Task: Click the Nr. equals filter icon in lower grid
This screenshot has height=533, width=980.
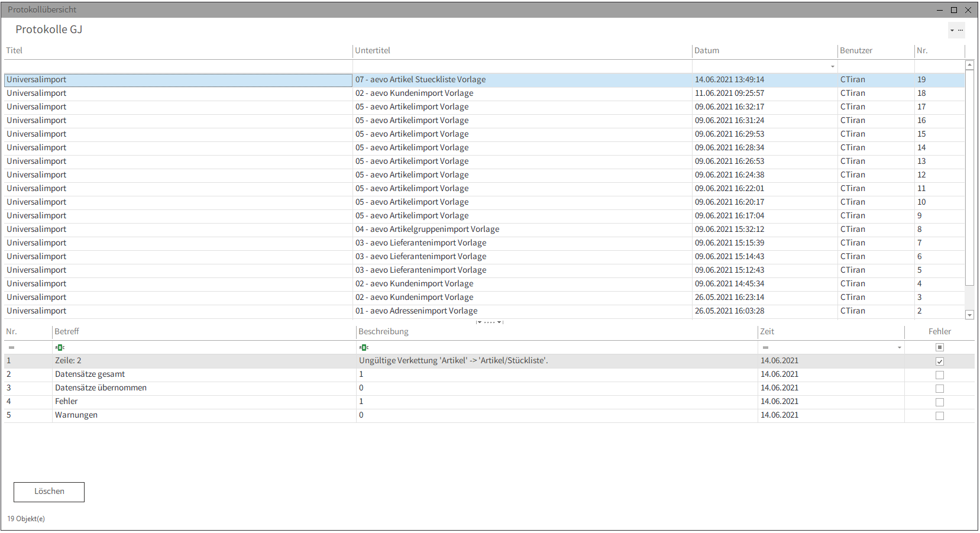Action: pyautogui.click(x=11, y=347)
